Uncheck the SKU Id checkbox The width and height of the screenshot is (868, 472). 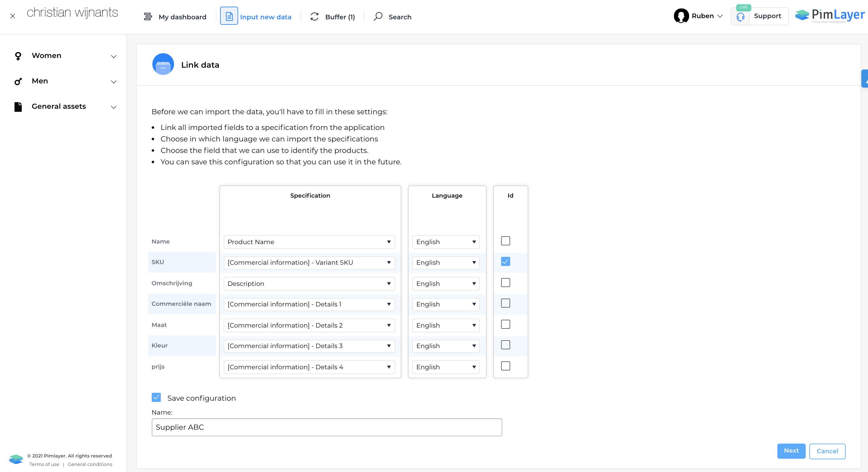pos(505,262)
